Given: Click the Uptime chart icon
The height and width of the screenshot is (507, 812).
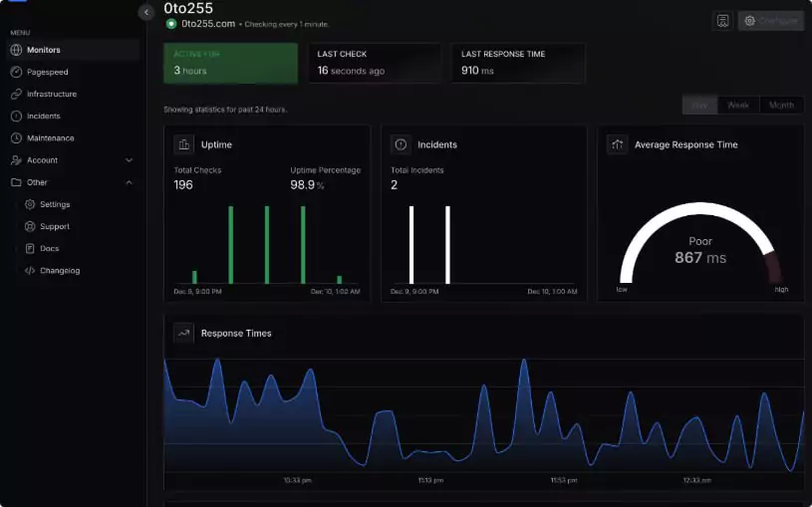Looking at the screenshot, I should pyautogui.click(x=184, y=144).
